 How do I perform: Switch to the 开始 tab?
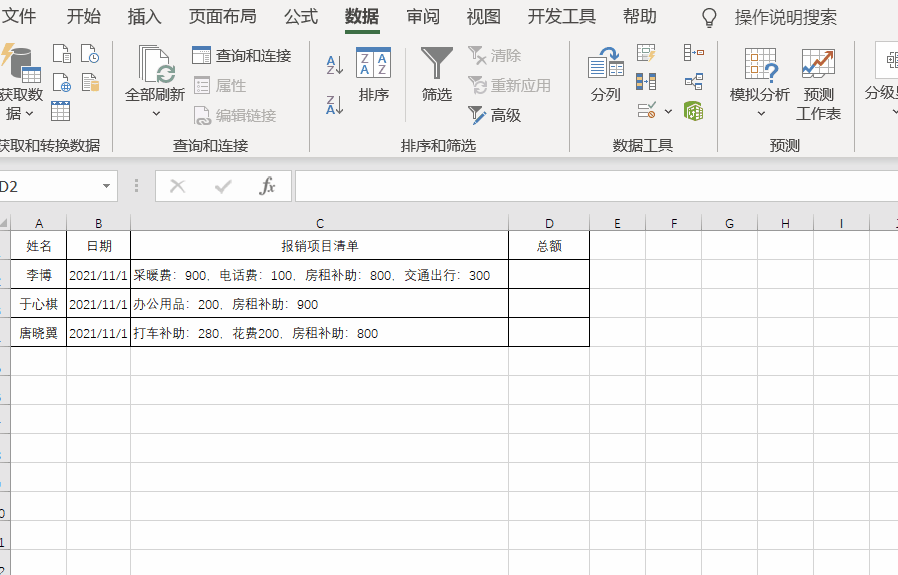(84, 17)
